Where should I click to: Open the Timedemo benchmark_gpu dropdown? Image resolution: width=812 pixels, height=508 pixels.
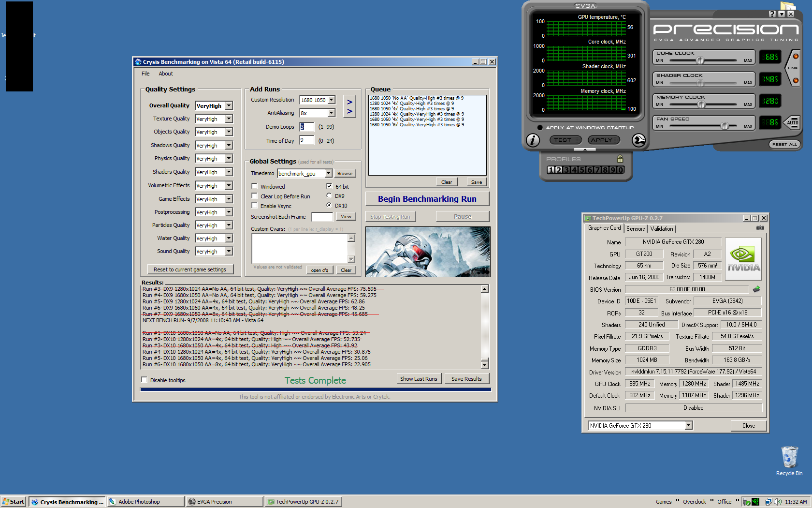[x=328, y=173]
